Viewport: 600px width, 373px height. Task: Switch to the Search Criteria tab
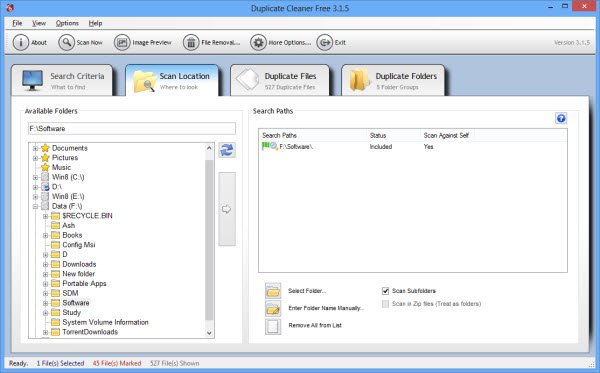click(x=62, y=80)
